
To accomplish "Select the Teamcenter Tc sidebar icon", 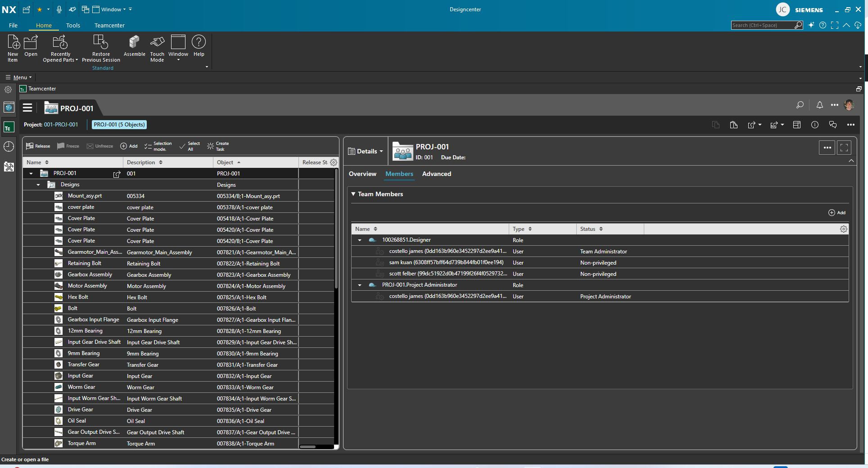I will pyautogui.click(x=8, y=127).
